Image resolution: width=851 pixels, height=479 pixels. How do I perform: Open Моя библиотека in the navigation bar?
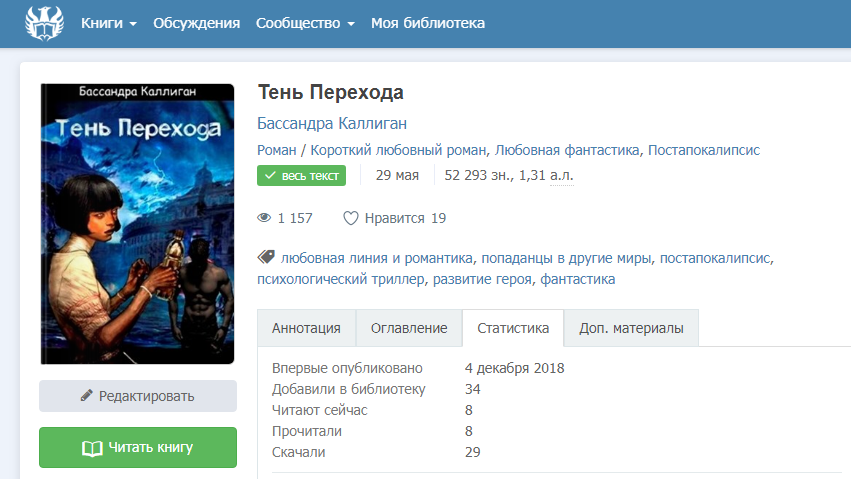click(428, 23)
